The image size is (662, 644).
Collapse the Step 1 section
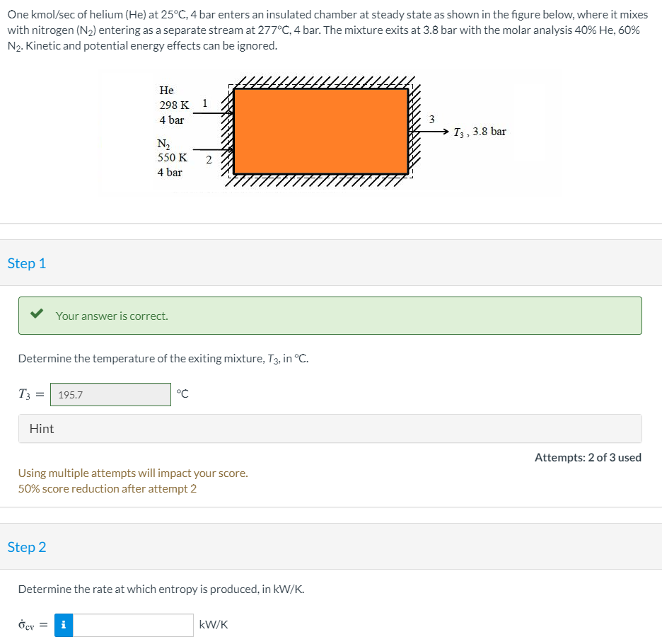(x=27, y=263)
